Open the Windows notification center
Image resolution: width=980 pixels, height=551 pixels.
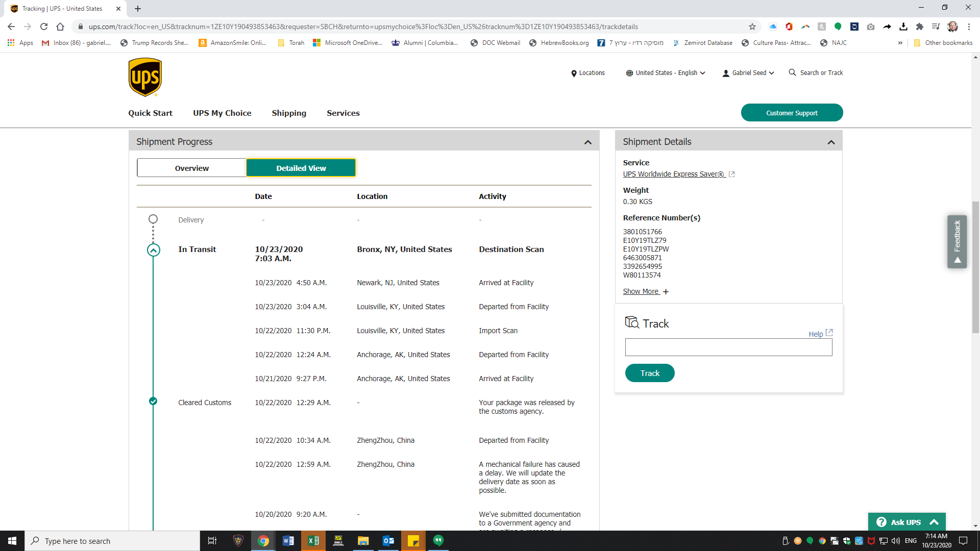coord(963,541)
